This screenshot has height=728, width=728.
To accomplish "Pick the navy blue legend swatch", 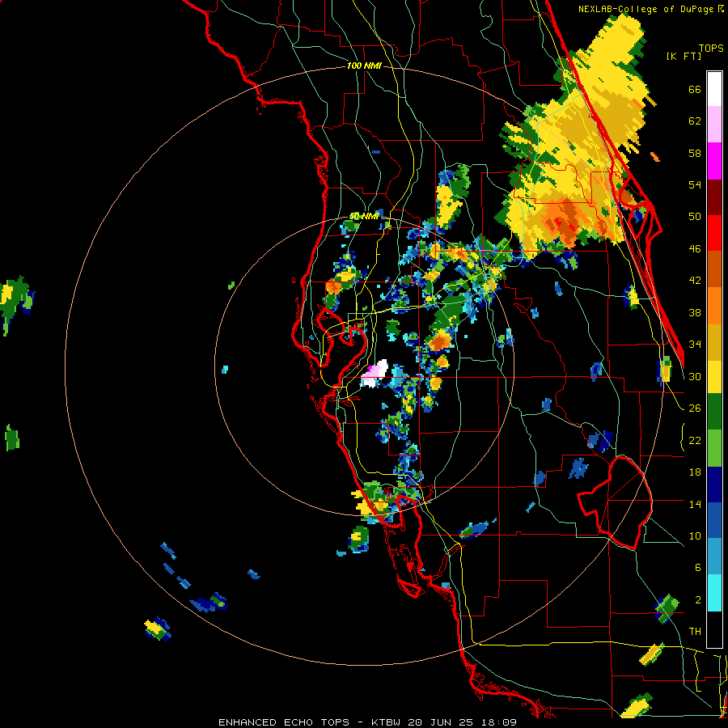I will tap(714, 485).
